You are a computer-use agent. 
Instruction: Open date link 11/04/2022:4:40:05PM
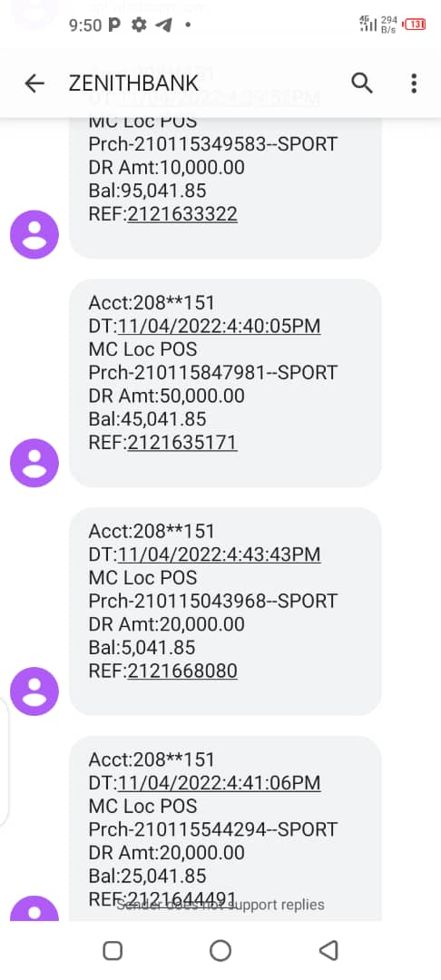coord(220,327)
